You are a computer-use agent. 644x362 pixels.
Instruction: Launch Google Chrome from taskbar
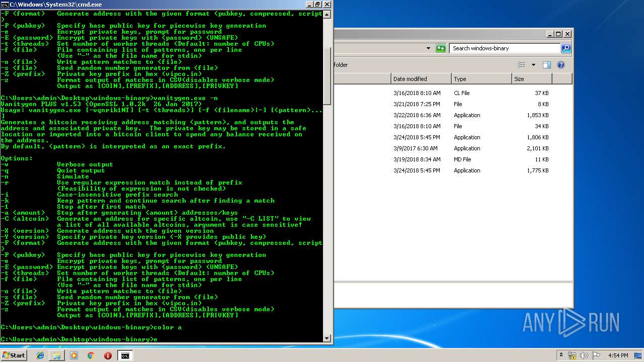[91, 355]
